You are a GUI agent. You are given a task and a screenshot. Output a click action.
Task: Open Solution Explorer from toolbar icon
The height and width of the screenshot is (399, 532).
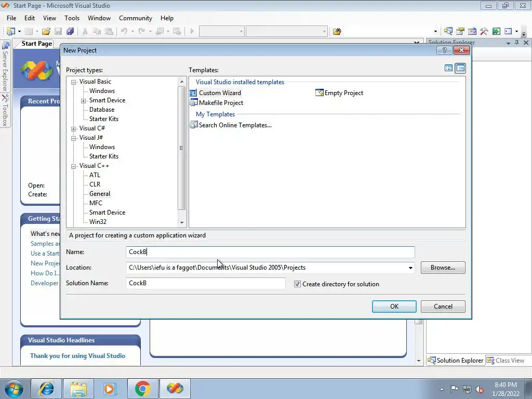click(x=448, y=31)
